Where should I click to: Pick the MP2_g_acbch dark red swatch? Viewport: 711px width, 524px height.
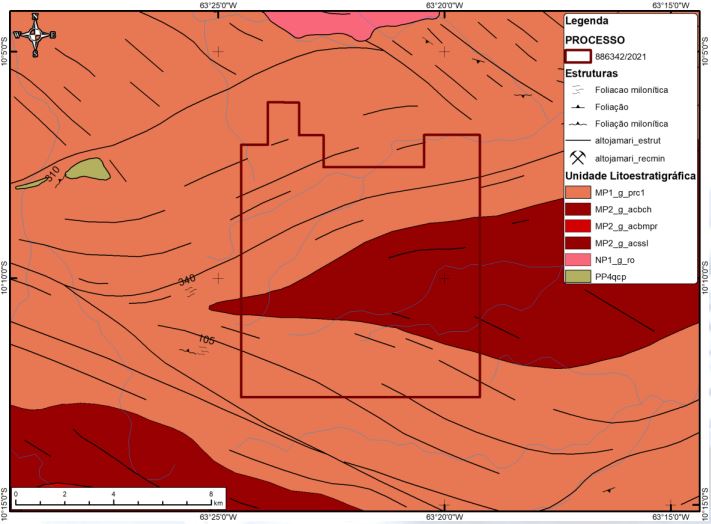pos(578,209)
